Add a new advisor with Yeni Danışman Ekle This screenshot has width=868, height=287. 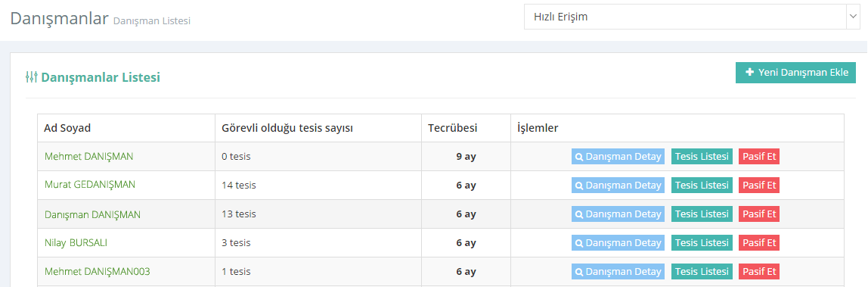click(x=795, y=73)
